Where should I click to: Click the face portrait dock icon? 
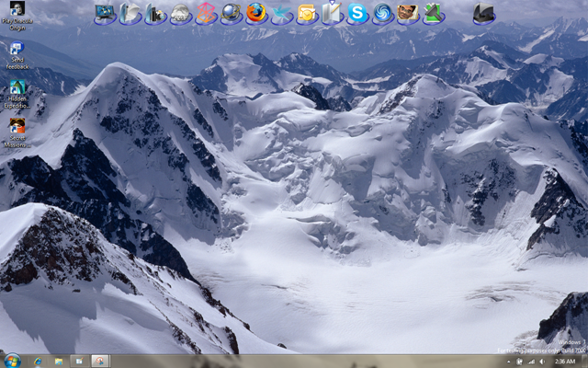(408, 13)
